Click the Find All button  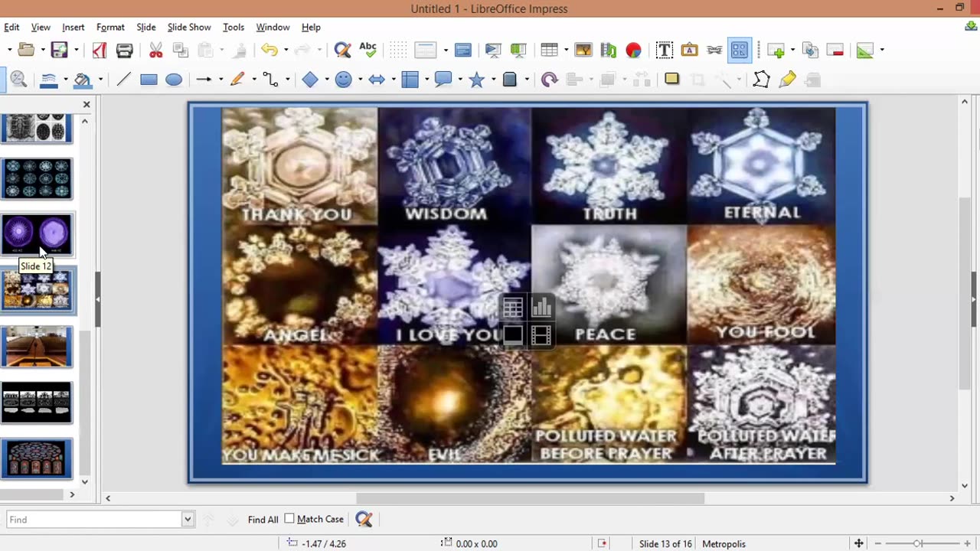coord(263,520)
